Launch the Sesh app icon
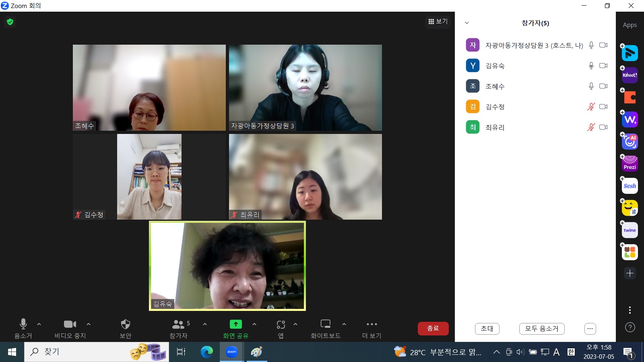Image resolution: width=644 pixels, height=362 pixels. [x=630, y=186]
